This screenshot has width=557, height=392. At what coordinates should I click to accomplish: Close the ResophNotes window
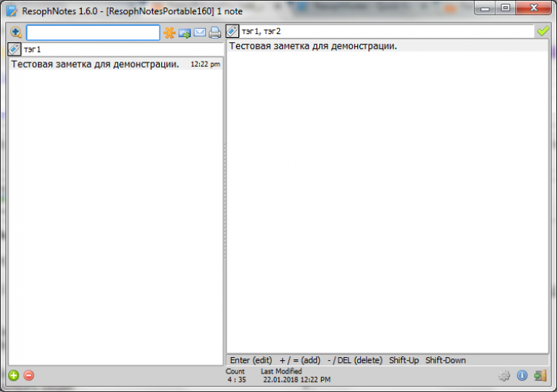point(533,8)
